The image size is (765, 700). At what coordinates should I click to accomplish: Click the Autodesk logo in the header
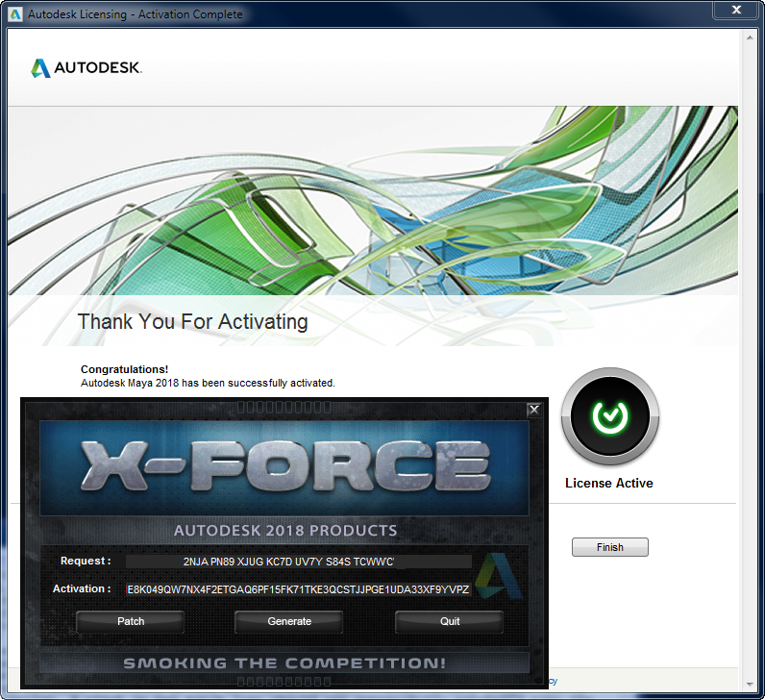click(x=86, y=68)
